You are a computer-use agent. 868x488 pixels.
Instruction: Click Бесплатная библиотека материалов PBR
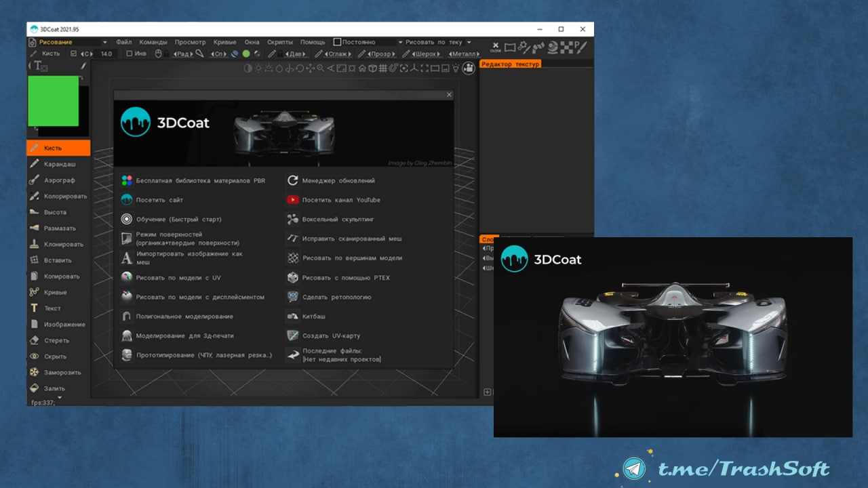[x=193, y=181]
